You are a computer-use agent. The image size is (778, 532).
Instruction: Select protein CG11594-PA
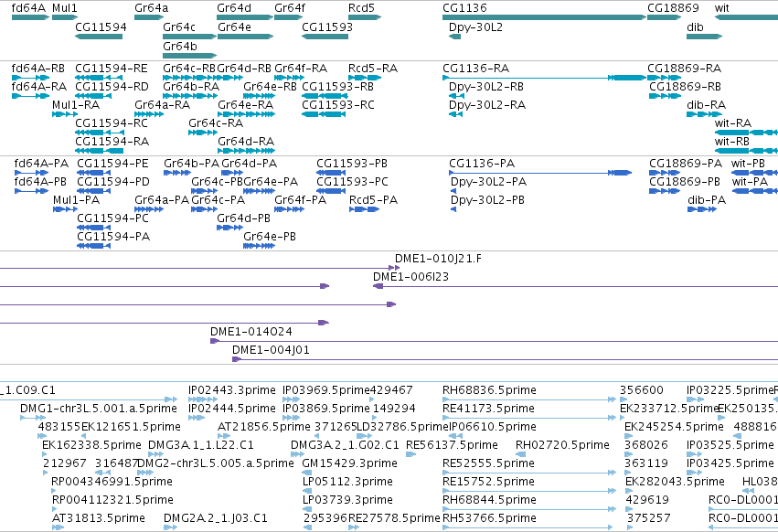click(113, 237)
